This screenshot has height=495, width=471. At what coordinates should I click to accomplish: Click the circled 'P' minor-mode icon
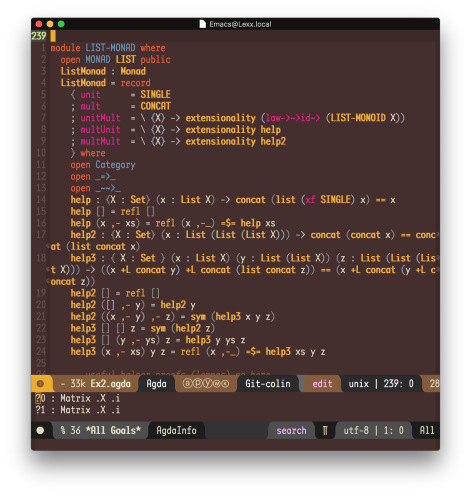pyautogui.click(x=197, y=384)
